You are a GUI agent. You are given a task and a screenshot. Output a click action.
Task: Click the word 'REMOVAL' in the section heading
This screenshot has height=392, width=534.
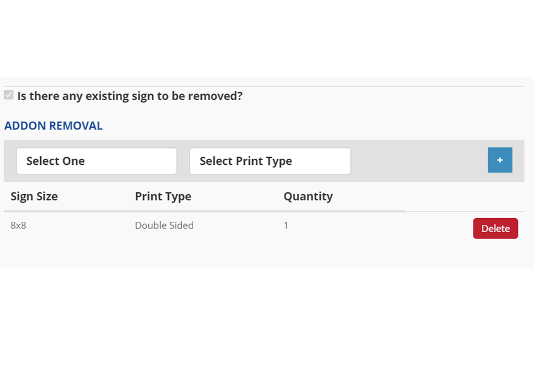pyautogui.click(x=76, y=126)
